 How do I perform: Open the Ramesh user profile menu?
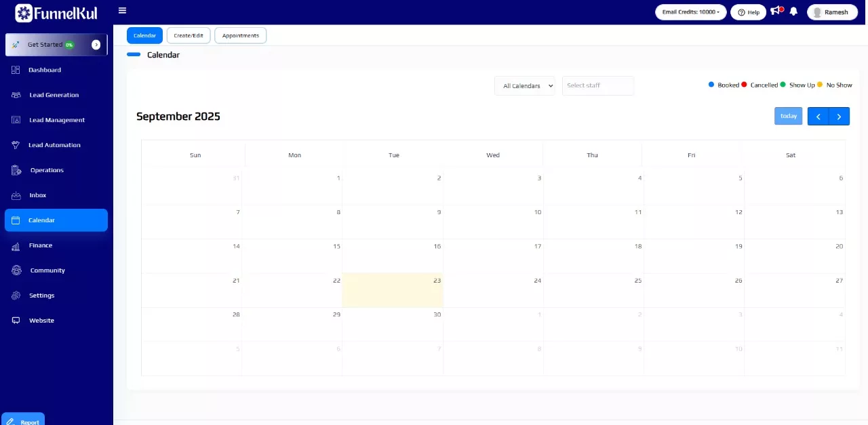(832, 12)
